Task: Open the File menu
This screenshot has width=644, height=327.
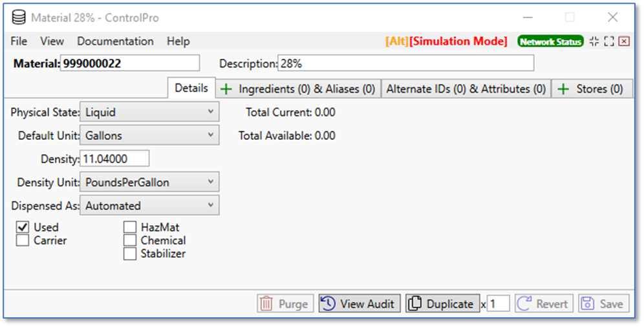Action: [x=19, y=41]
